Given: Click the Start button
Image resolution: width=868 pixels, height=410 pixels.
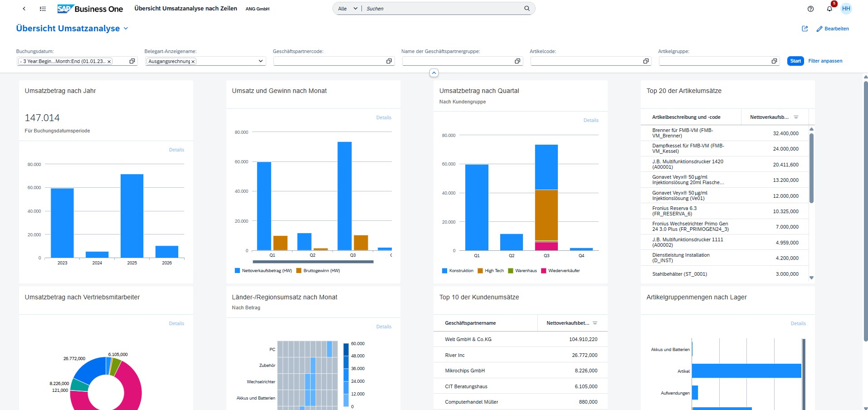Looking at the screenshot, I should click(x=795, y=61).
